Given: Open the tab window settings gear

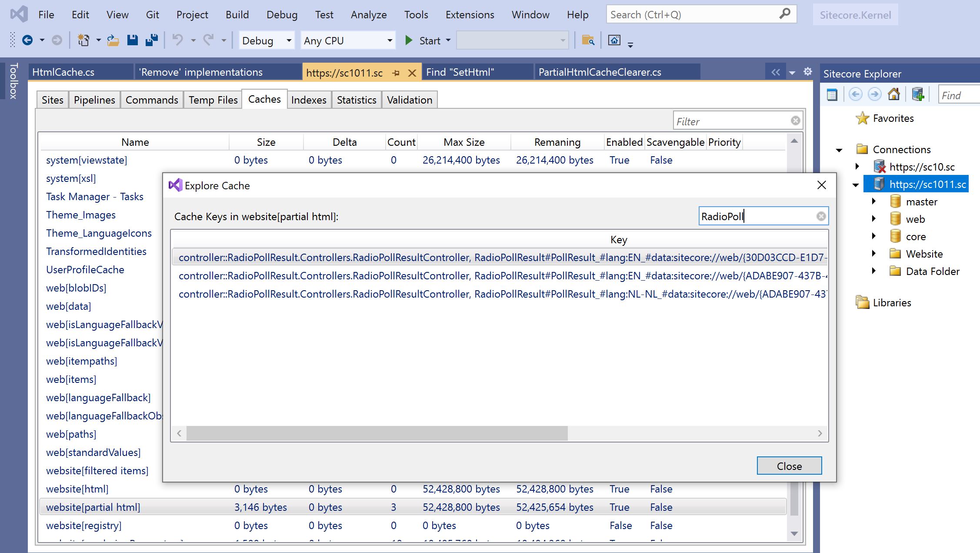Looking at the screenshot, I should [807, 72].
